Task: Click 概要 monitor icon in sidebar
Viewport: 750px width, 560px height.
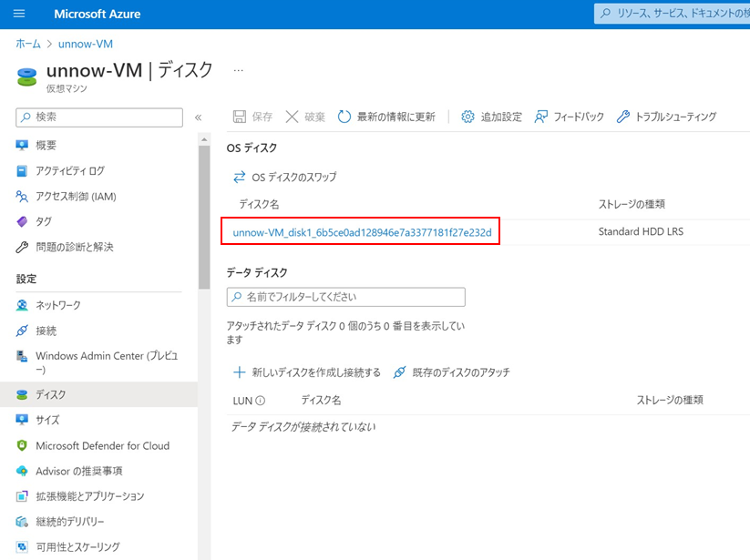Action: [22, 146]
